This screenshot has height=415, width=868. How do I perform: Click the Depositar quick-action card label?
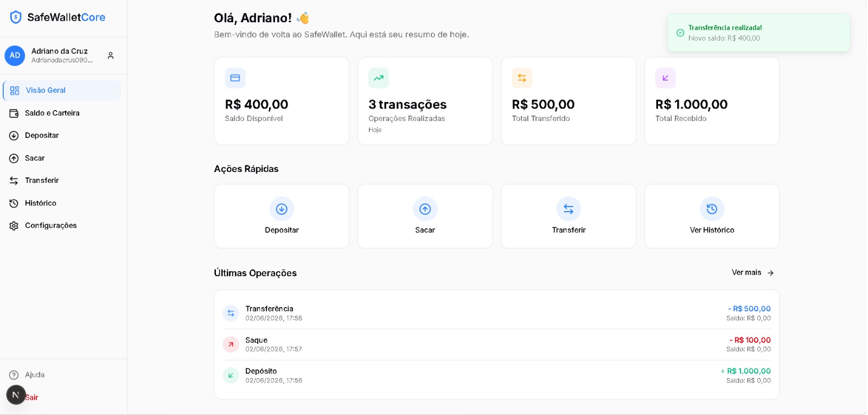coord(282,230)
